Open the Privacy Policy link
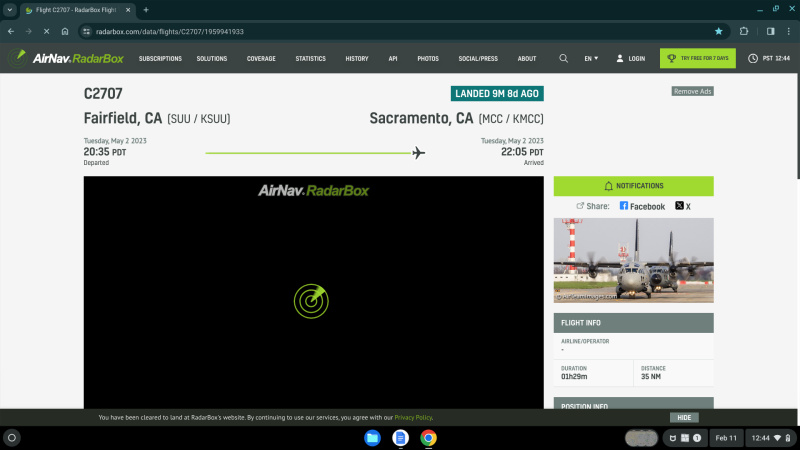The width and height of the screenshot is (800, 450). coord(413,417)
